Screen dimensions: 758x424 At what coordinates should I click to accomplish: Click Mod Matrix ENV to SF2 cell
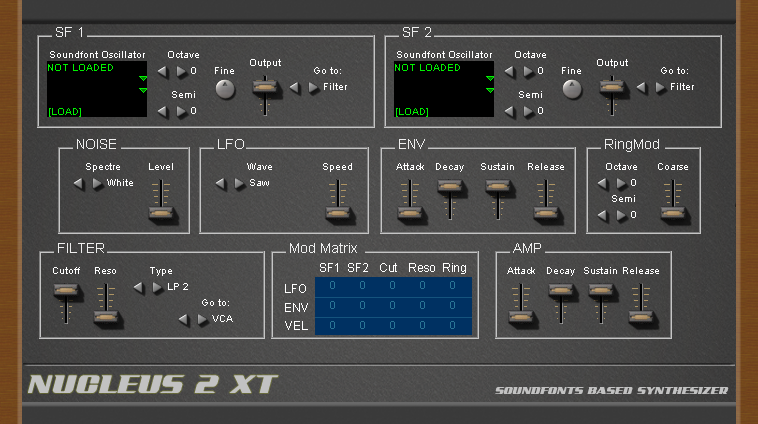coord(362,306)
